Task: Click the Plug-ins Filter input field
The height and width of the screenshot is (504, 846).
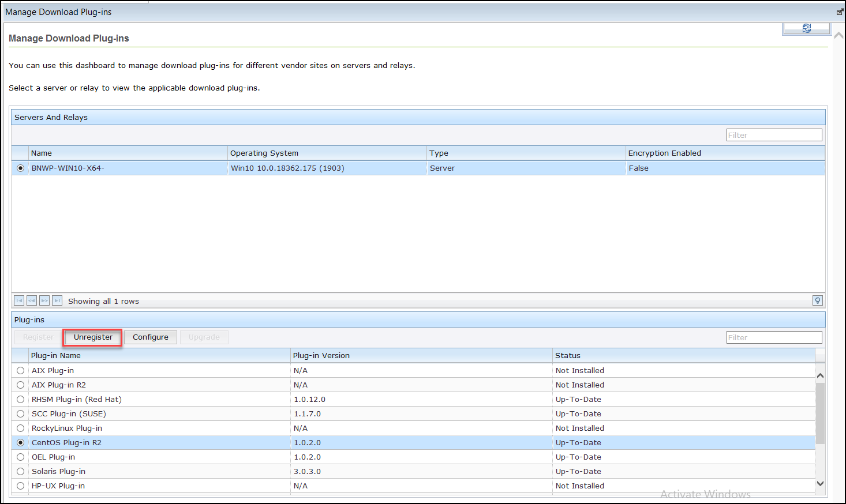Action: pos(774,337)
